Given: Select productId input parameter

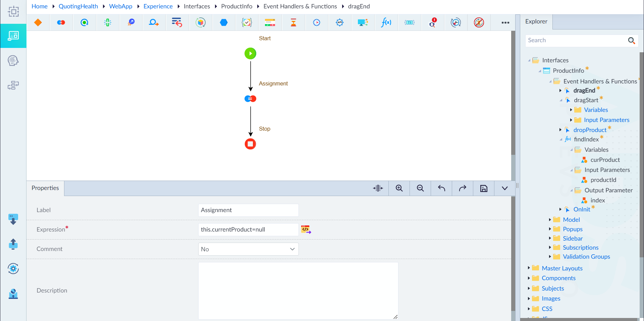Looking at the screenshot, I should 603,180.
